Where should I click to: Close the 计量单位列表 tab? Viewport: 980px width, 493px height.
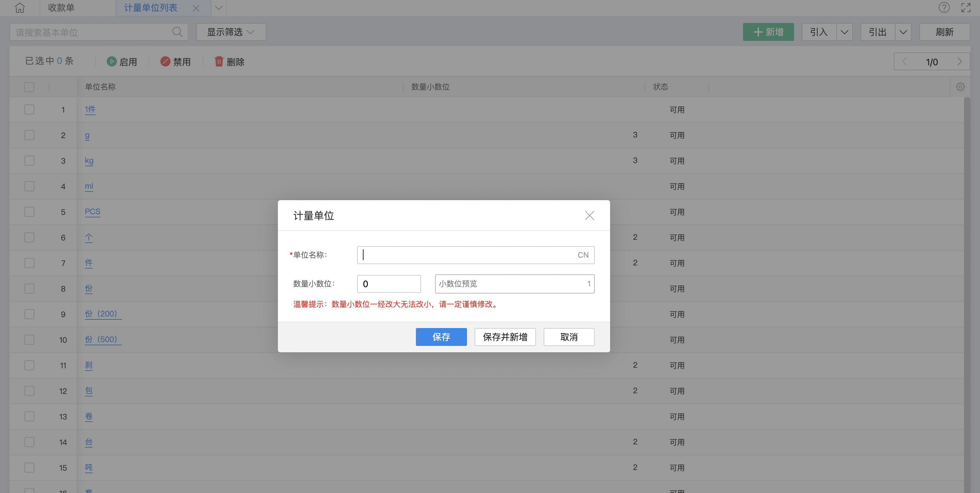(196, 8)
